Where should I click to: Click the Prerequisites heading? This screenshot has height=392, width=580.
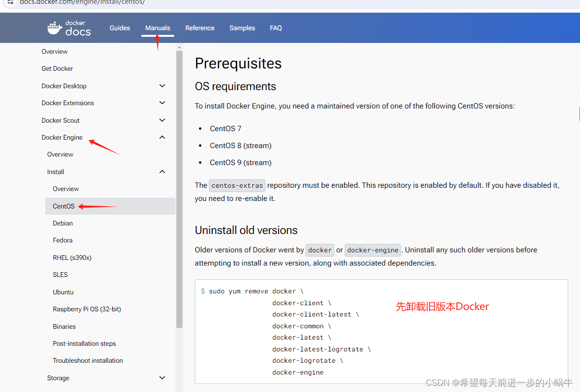click(238, 63)
